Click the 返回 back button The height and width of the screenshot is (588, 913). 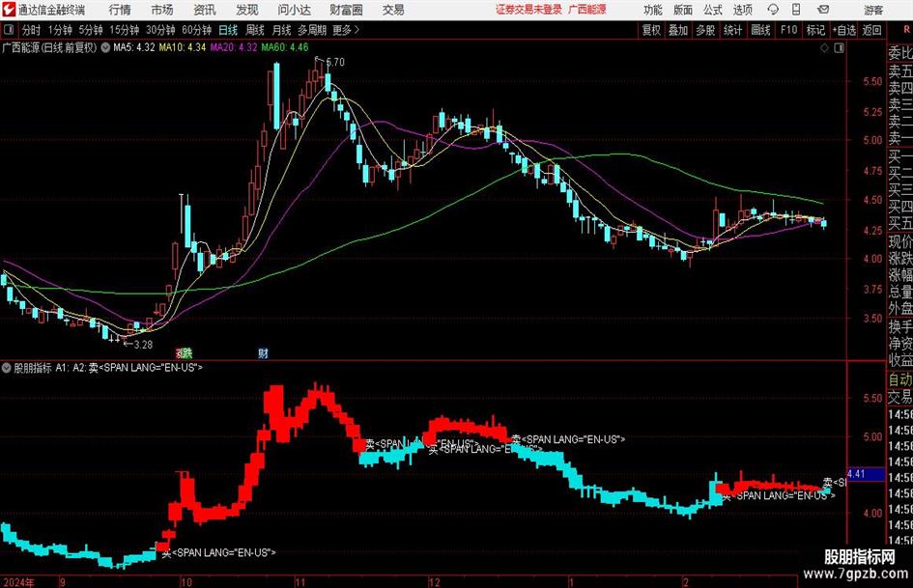pyautogui.click(x=871, y=30)
